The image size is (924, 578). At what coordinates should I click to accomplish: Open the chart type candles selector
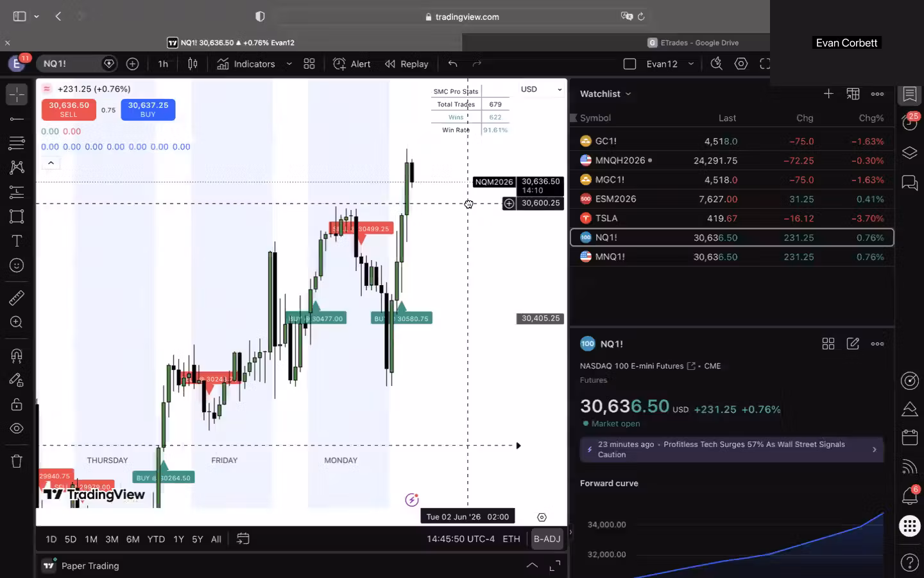pos(193,64)
